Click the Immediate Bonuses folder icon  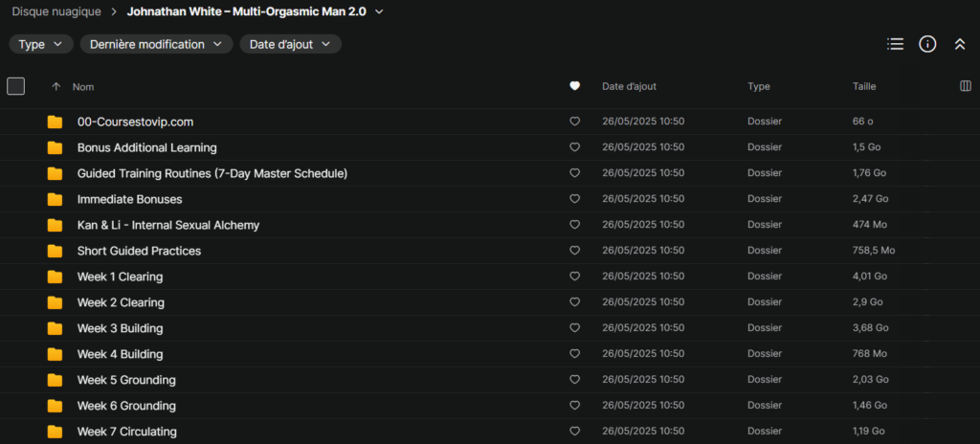(56, 199)
